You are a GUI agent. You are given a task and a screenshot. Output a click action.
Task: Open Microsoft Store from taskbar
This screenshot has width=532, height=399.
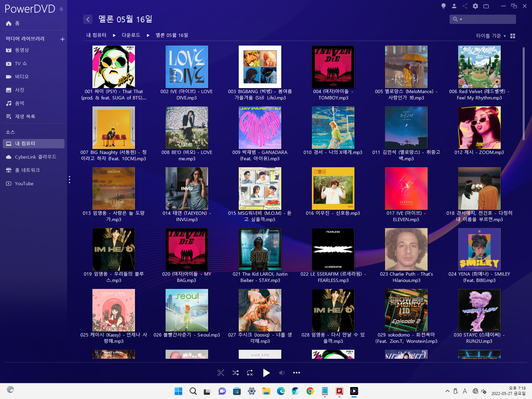237,391
